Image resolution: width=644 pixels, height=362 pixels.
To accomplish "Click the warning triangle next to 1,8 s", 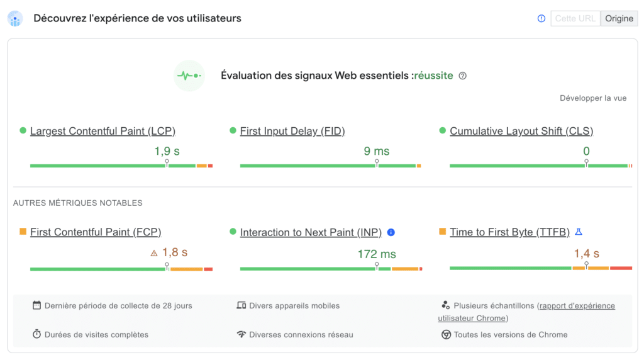I will click(x=154, y=253).
